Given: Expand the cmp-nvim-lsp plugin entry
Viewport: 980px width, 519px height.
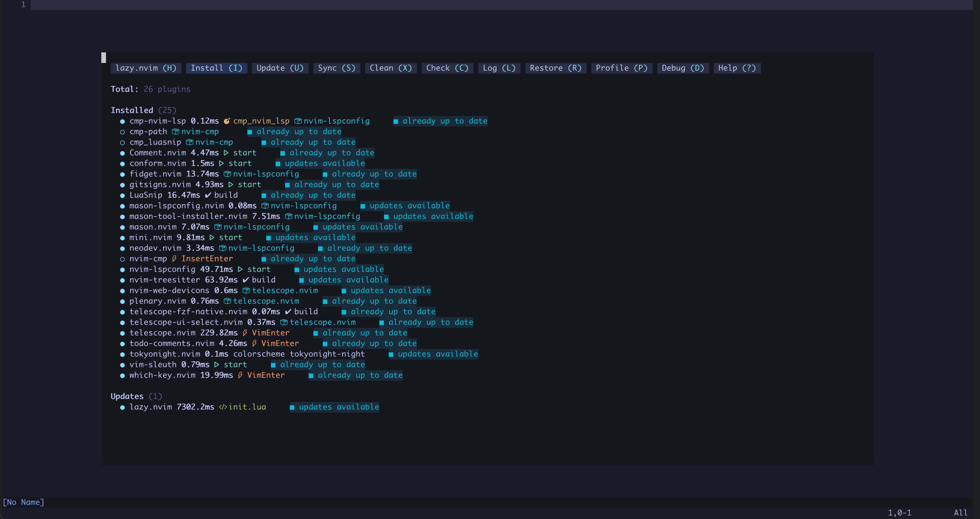Looking at the screenshot, I should tap(158, 121).
